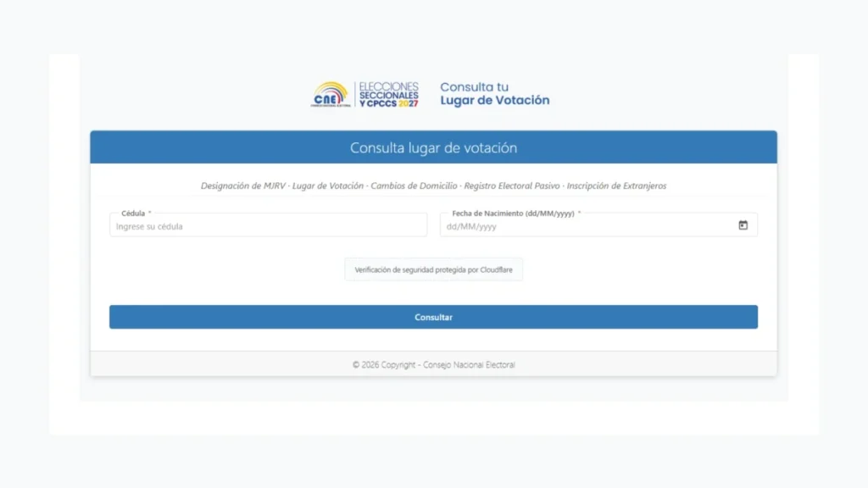Click the "Consulta tu Lugar de Votación" title

[x=495, y=94]
